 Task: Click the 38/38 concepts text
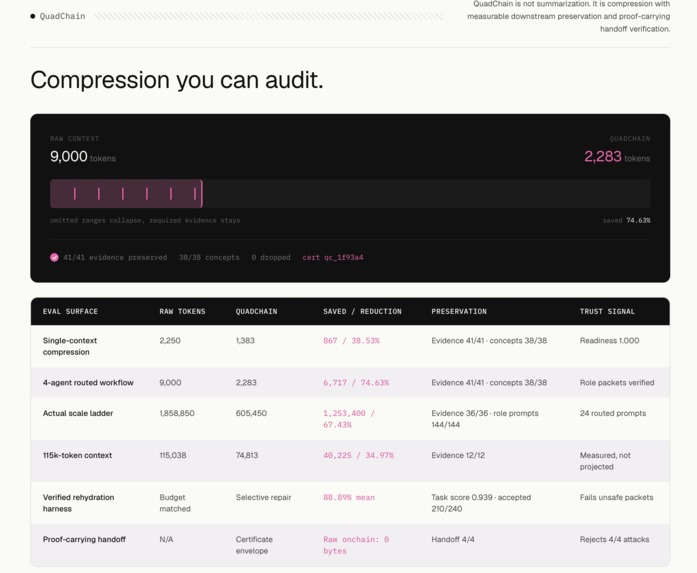point(209,257)
